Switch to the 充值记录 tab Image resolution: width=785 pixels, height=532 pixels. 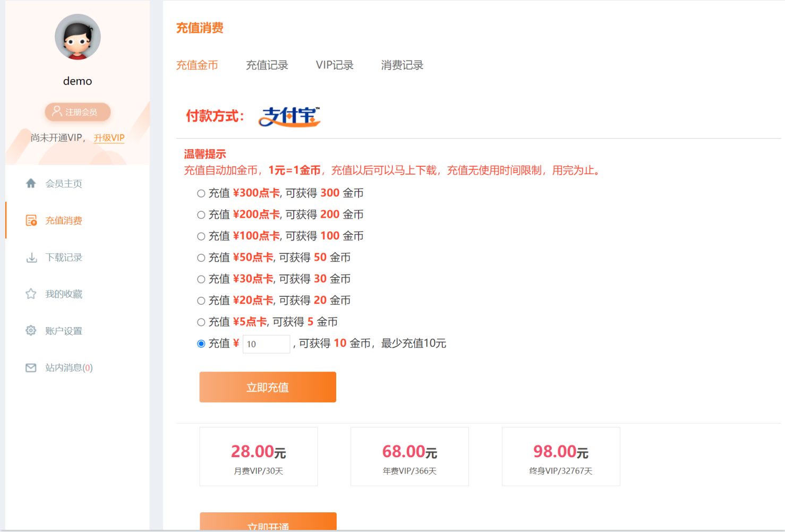pos(267,65)
